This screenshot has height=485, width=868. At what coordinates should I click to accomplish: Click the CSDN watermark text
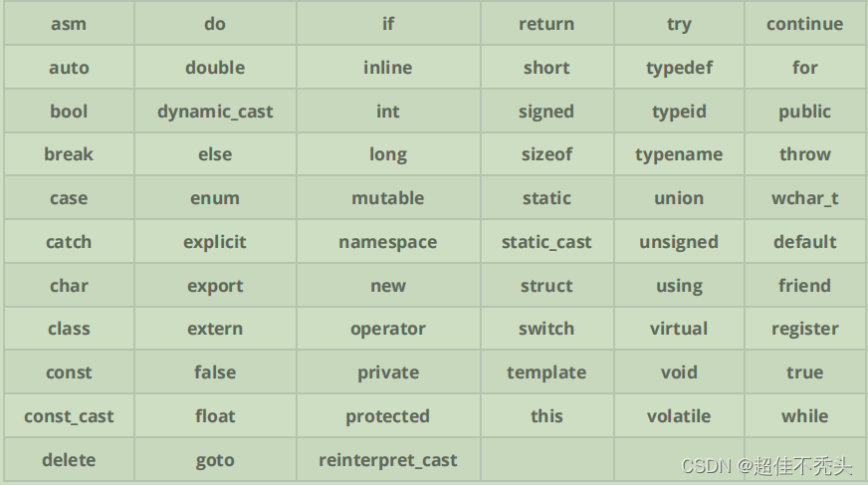766,466
